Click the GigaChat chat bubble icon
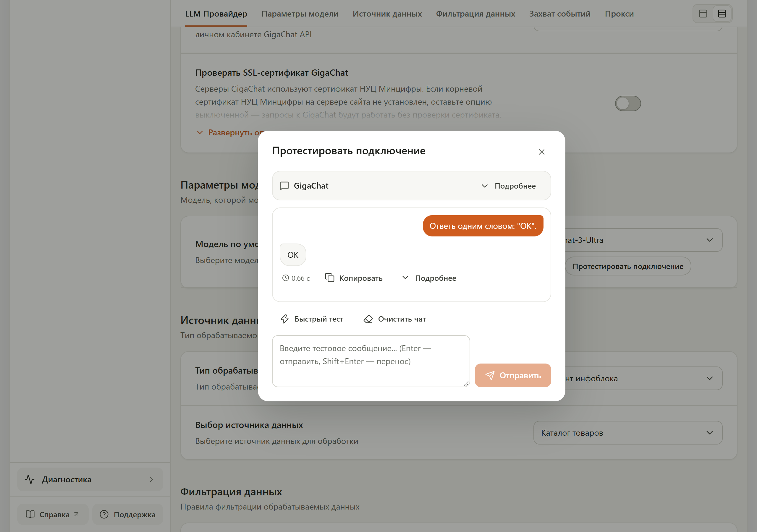The image size is (757, 532). point(284,186)
